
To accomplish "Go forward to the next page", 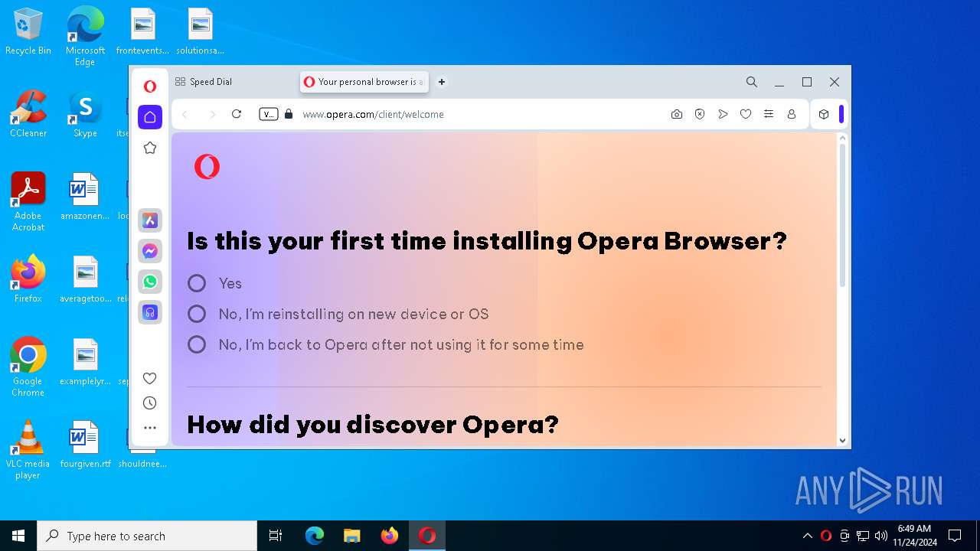I will (212, 114).
